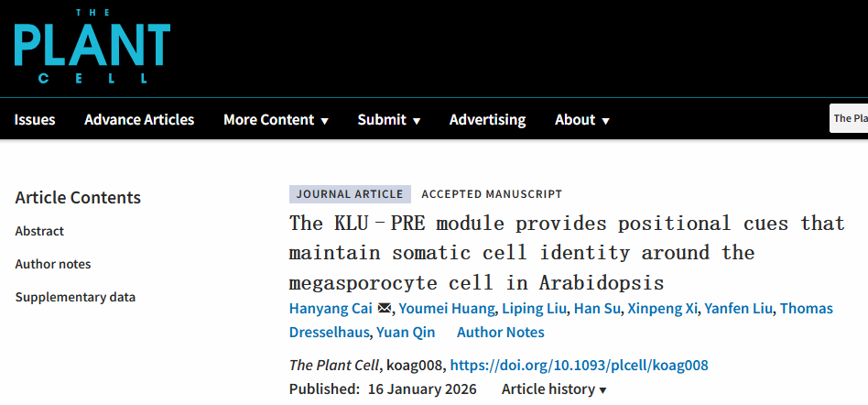Expand the More Content dropdown
The width and height of the screenshot is (868, 405).
(x=276, y=120)
